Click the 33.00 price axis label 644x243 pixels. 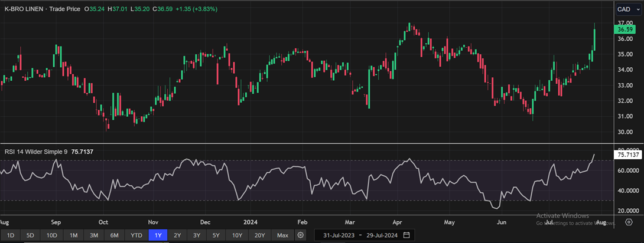click(625, 86)
